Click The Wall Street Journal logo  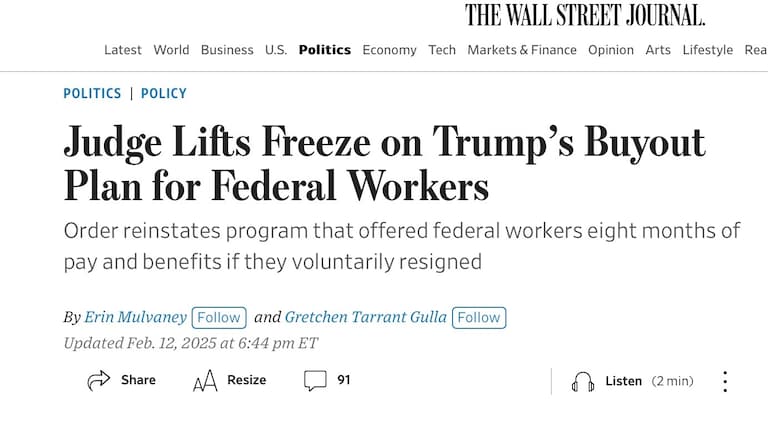[x=585, y=15]
